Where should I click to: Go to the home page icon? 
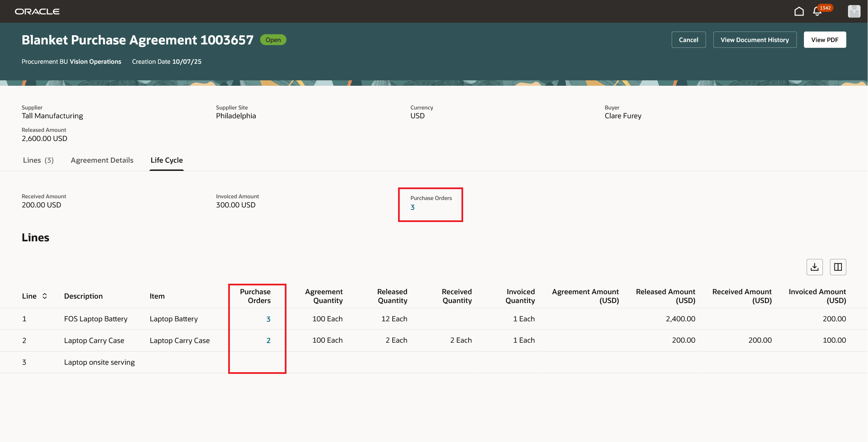pyautogui.click(x=799, y=12)
